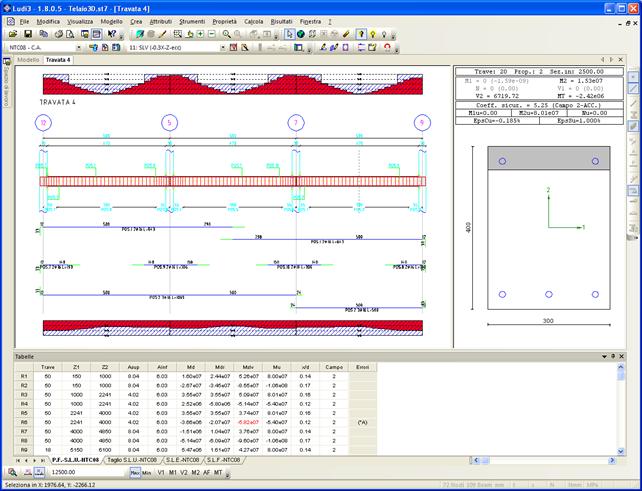
Task: Select the V1 diagram button
Action: 161,472
